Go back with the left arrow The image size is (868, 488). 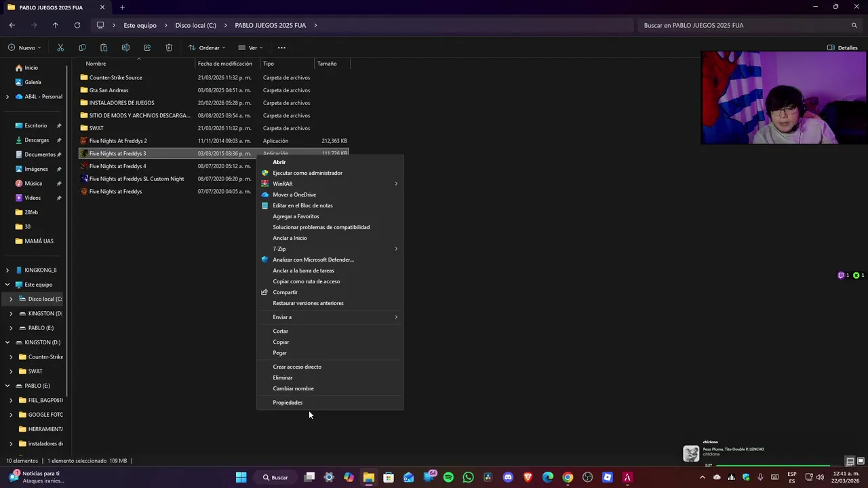[x=12, y=25]
